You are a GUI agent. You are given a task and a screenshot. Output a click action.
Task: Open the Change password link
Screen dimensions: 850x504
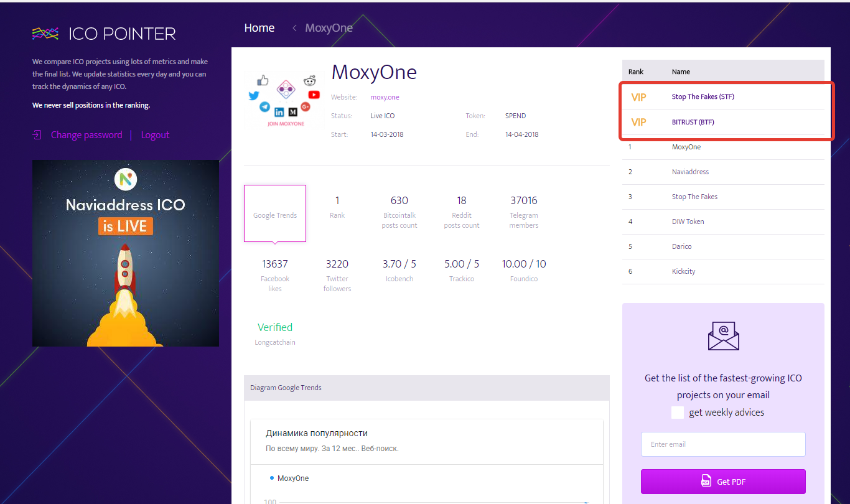point(86,134)
